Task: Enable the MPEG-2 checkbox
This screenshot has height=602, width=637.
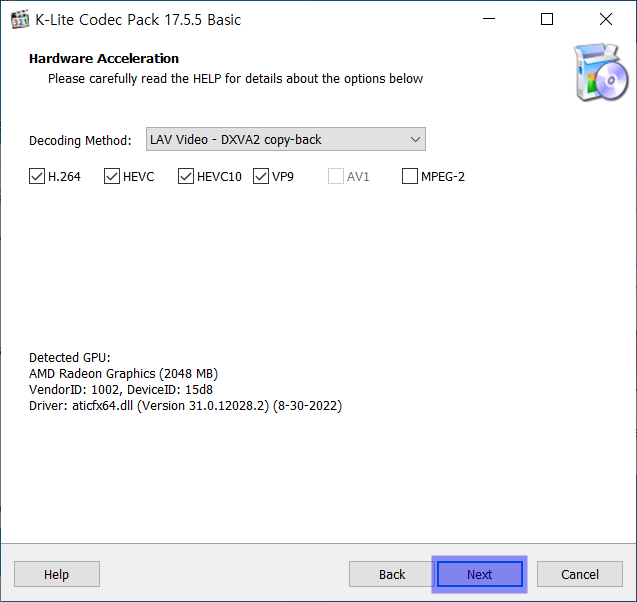Action: (410, 177)
